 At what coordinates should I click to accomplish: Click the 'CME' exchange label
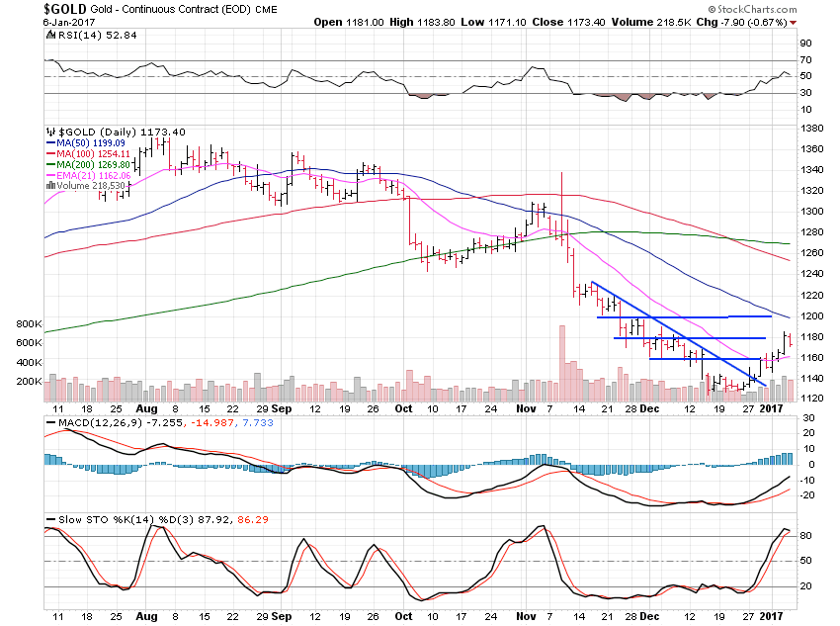point(266,10)
